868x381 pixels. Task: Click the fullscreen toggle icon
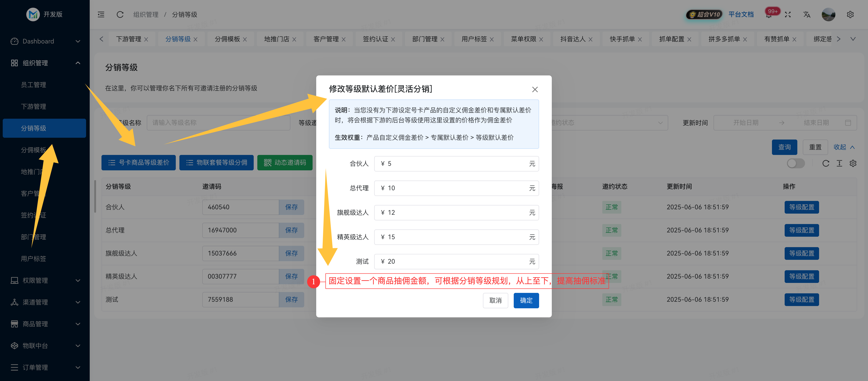point(787,14)
